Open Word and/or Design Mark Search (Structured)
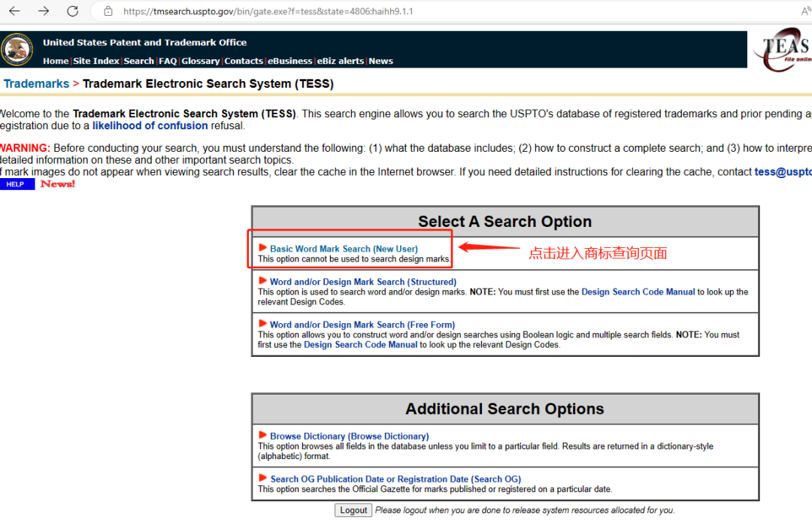 (x=362, y=282)
